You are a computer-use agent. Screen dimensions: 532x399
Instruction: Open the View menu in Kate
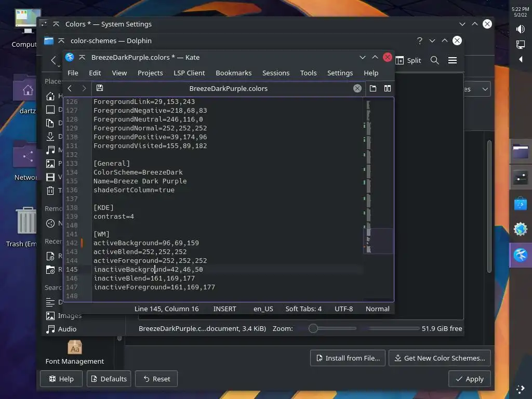click(119, 73)
